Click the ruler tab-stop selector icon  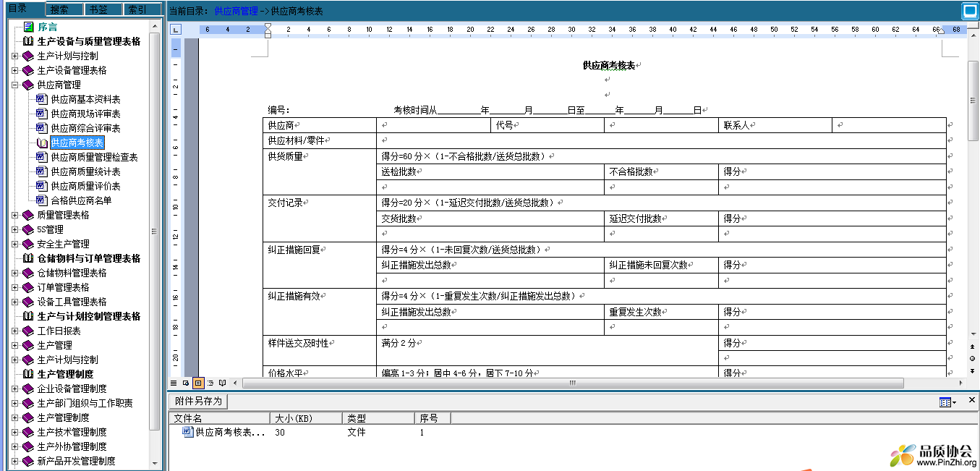click(176, 30)
